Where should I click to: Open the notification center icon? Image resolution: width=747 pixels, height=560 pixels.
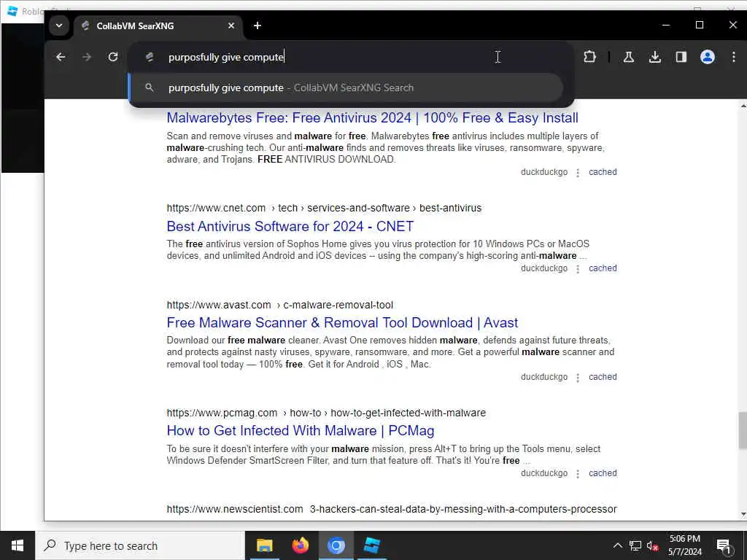pyautogui.click(x=724, y=545)
